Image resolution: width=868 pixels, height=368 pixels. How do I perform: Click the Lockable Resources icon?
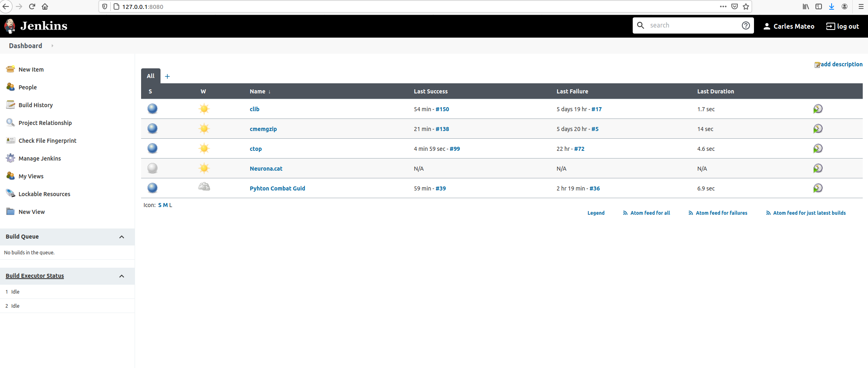[11, 194]
